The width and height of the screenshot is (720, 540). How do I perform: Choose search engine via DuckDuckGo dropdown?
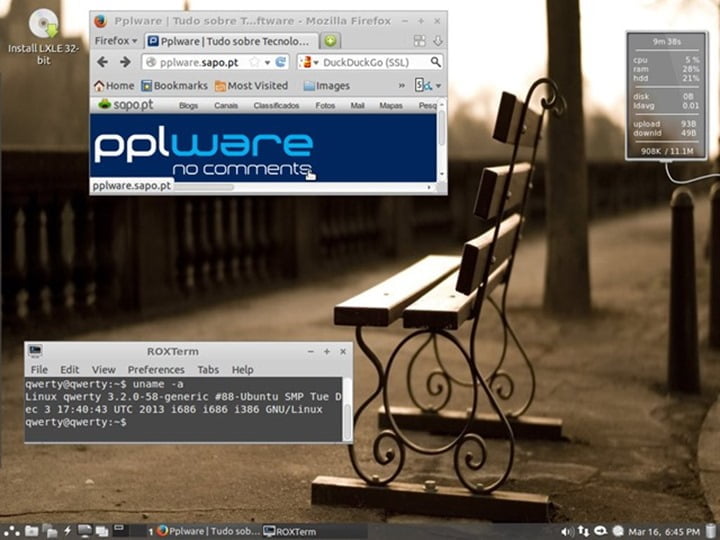309,62
